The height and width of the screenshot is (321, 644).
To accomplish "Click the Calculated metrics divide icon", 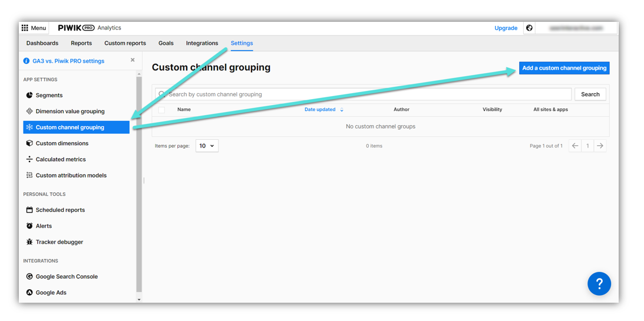I will [x=29, y=159].
